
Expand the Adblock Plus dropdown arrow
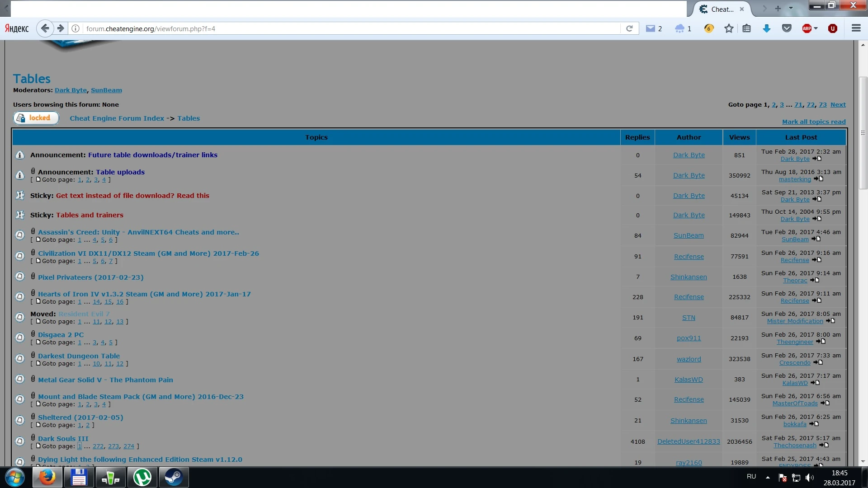click(816, 28)
